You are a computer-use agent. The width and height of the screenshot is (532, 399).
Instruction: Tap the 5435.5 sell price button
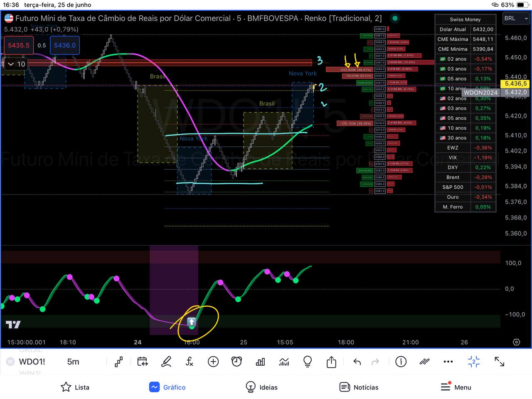(19, 45)
